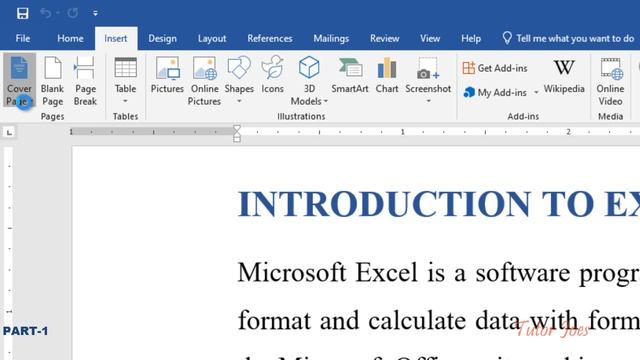Insert a Page Break

[x=85, y=81]
